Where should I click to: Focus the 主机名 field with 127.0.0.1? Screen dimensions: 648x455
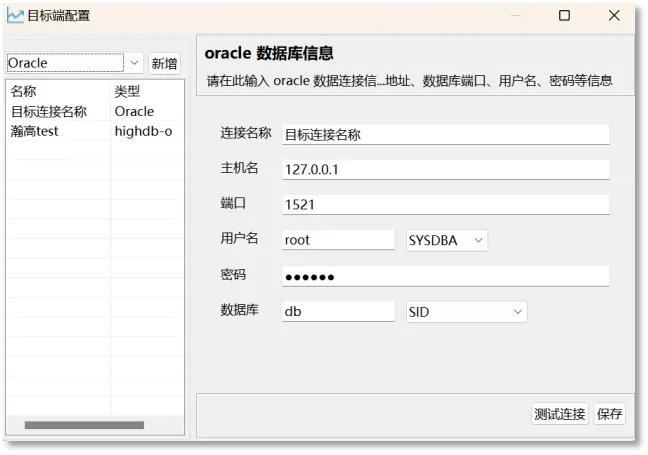(445, 169)
